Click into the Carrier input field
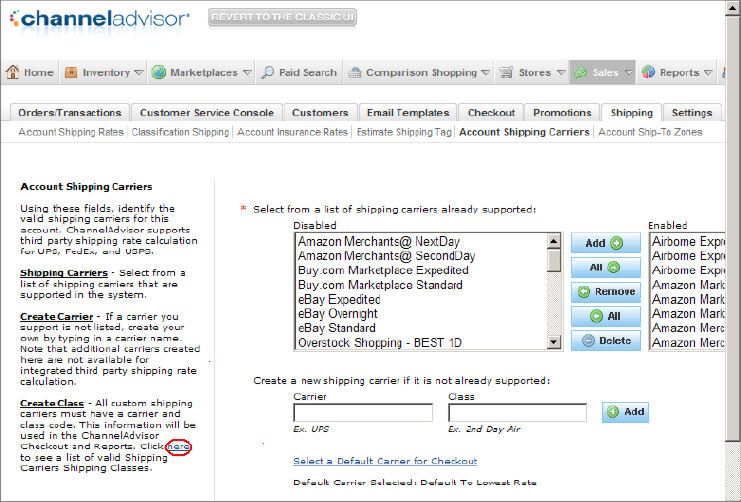741x502 pixels. pyautogui.click(x=363, y=413)
